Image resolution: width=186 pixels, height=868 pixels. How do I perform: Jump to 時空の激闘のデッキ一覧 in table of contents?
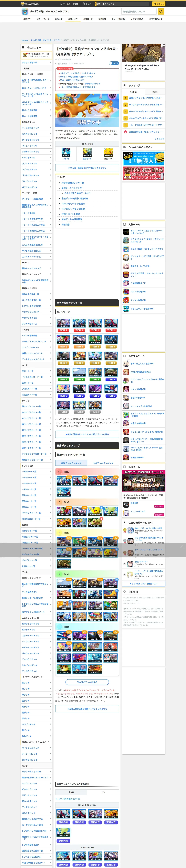click(73, 183)
